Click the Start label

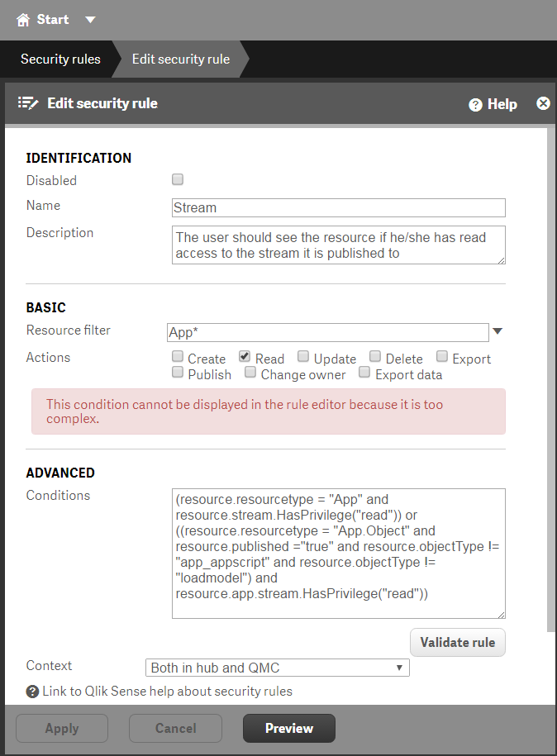pos(53,20)
